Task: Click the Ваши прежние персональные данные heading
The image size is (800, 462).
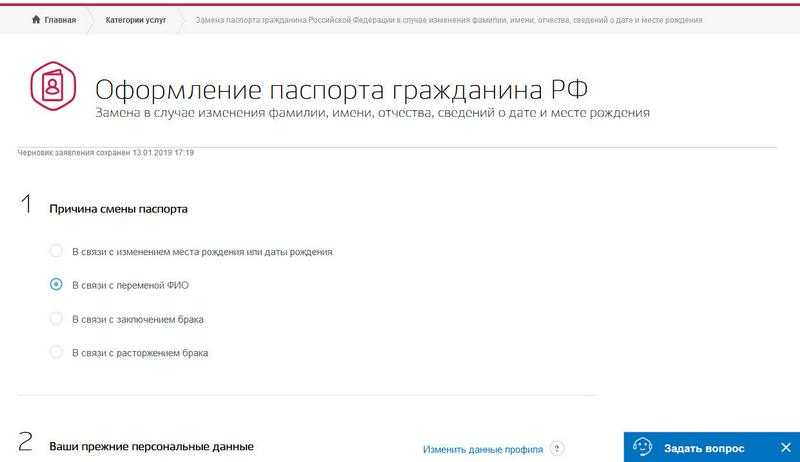Action: point(151,446)
